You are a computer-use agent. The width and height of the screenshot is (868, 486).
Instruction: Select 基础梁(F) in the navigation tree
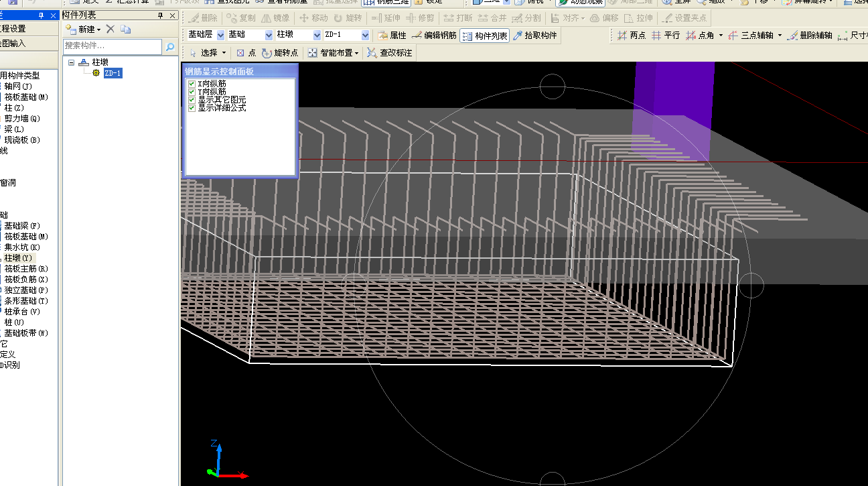(x=22, y=226)
